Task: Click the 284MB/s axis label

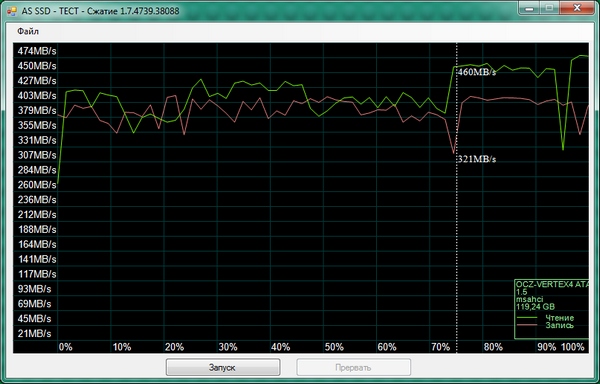Action: [x=37, y=170]
